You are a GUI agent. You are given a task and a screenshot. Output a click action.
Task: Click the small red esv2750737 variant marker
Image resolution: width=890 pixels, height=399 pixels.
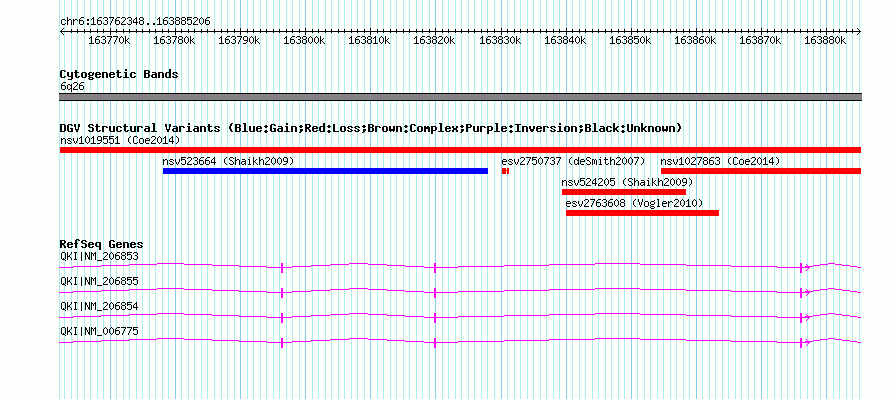pos(505,171)
